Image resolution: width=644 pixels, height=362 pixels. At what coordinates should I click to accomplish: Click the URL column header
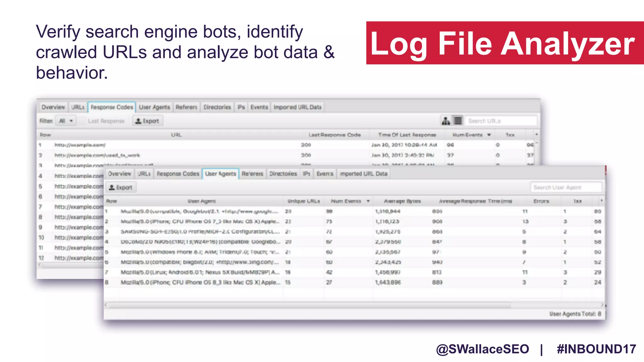pos(176,135)
